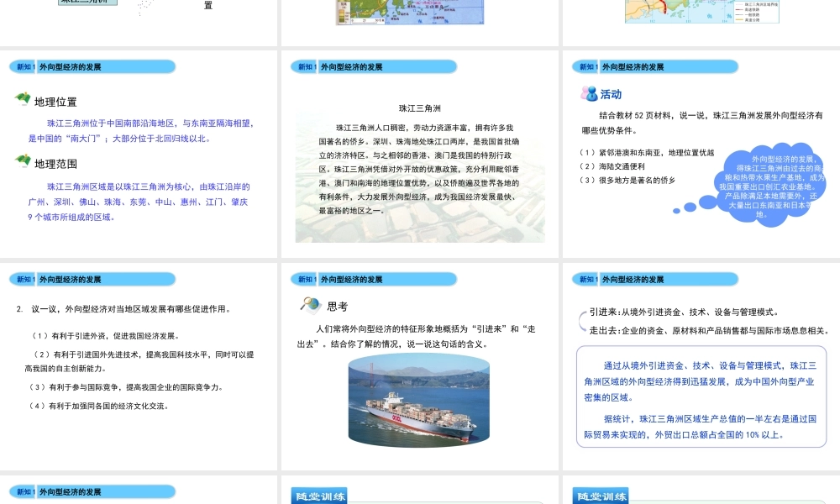Click the magnifying glass icon beside 思考
The image size is (840, 504).
[x=310, y=304]
